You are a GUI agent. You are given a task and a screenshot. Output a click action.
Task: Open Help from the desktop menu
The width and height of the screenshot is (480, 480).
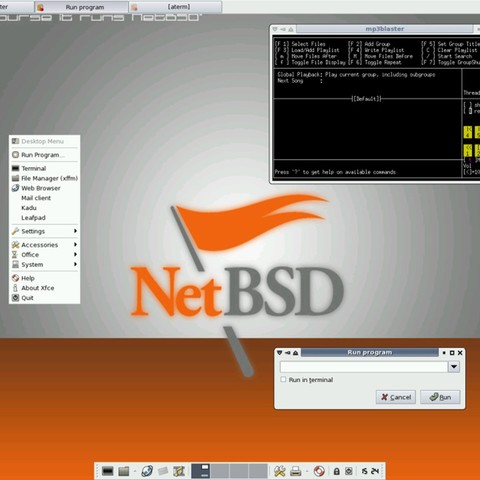[44, 278]
